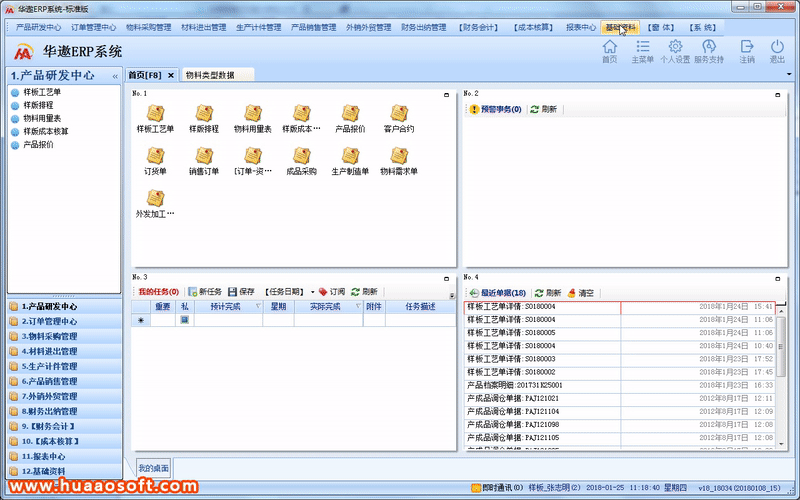Image resolution: width=800 pixels, height=500 pixels.
Task: Open 即时通讯(0) in status bar
Action: [x=497, y=488]
